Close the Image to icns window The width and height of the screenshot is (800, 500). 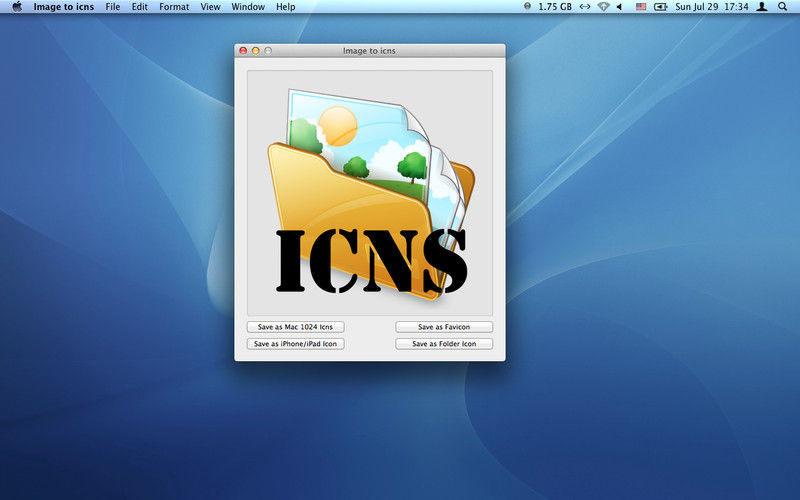[x=243, y=51]
